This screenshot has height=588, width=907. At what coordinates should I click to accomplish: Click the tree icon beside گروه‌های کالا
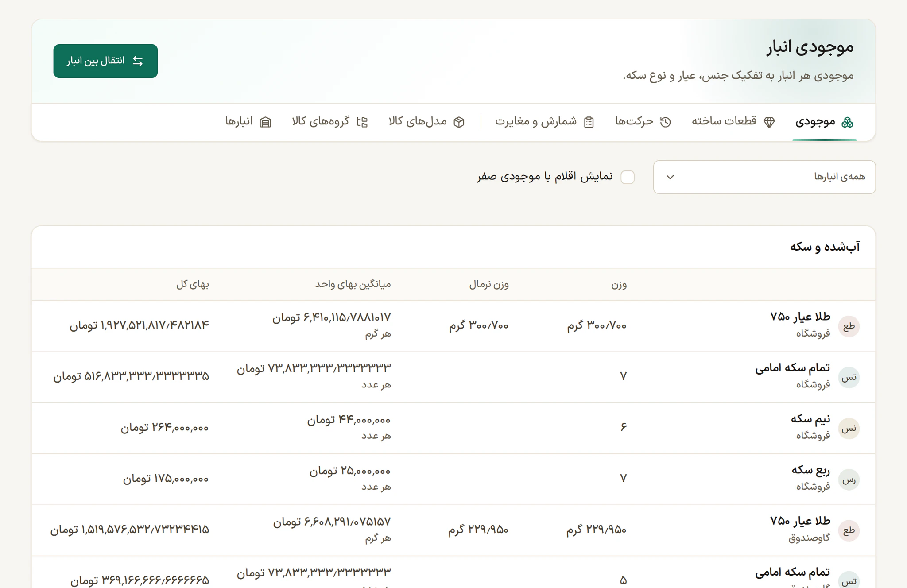click(362, 122)
